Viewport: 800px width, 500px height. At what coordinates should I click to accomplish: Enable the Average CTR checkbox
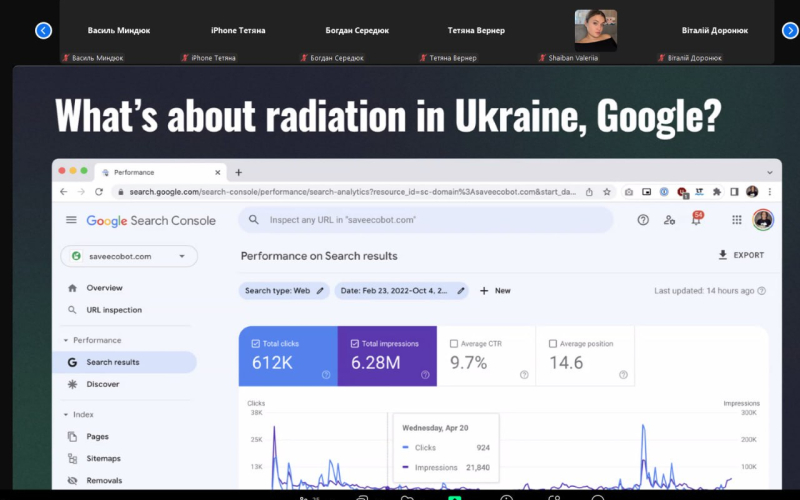coord(454,344)
